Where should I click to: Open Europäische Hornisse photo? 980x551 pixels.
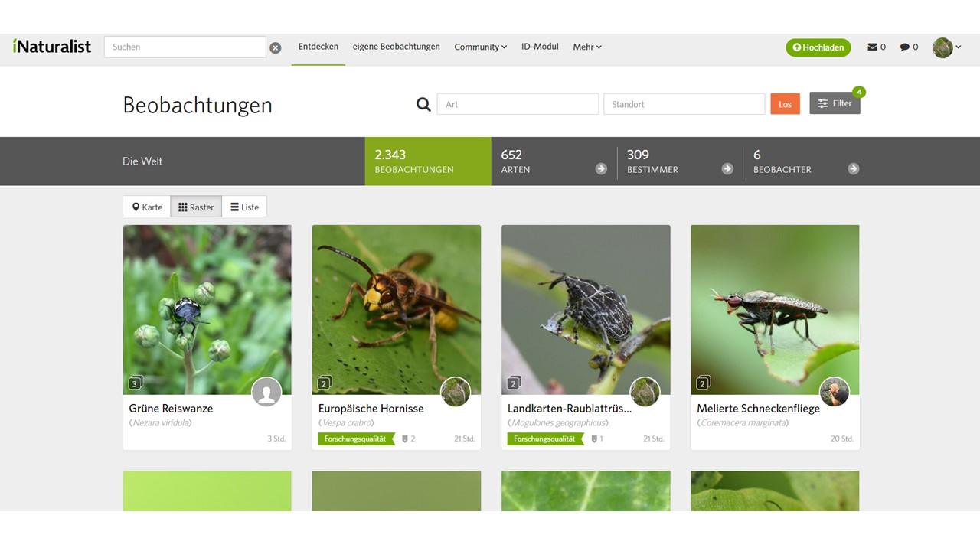tap(397, 309)
